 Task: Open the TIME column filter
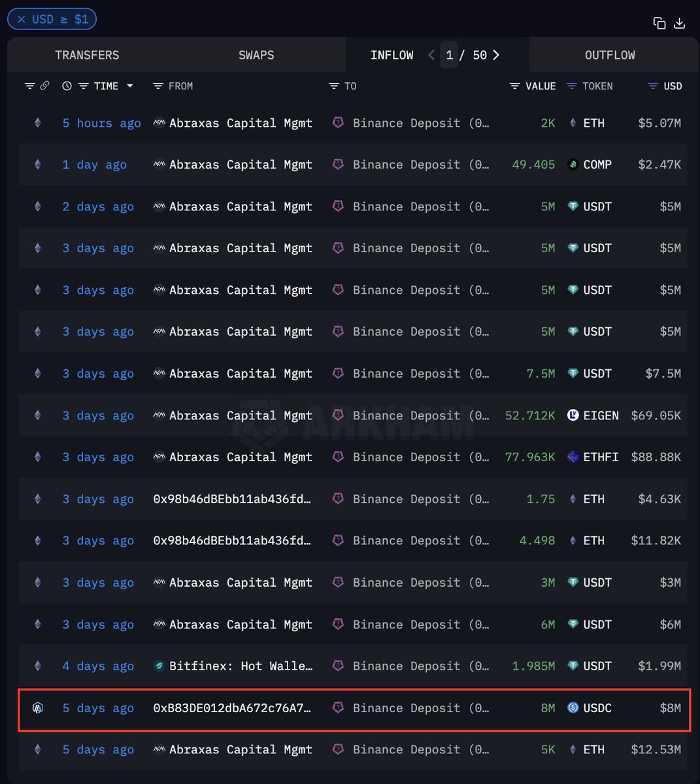pyautogui.click(x=83, y=86)
